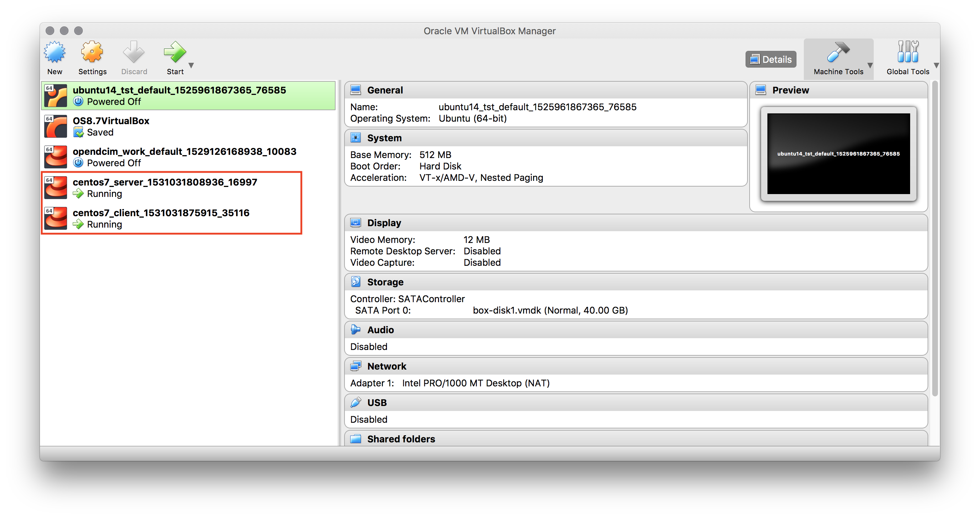The width and height of the screenshot is (980, 518).
Task: Click the Saved state icon of OS8.7VirtualBox
Action: click(x=78, y=132)
